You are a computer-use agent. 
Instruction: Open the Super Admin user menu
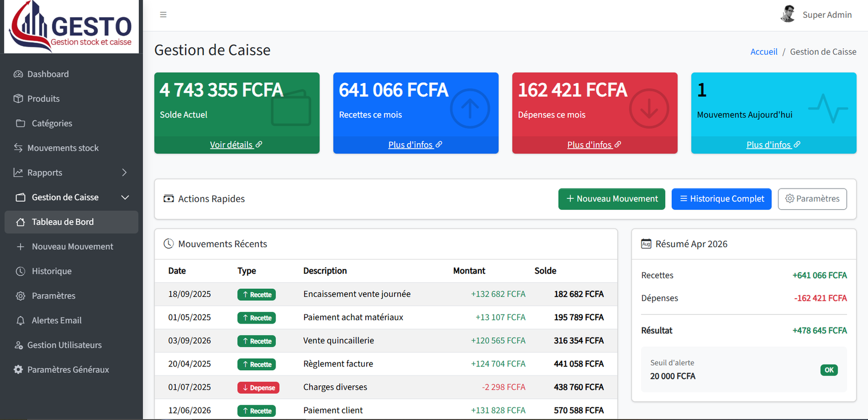click(x=816, y=15)
